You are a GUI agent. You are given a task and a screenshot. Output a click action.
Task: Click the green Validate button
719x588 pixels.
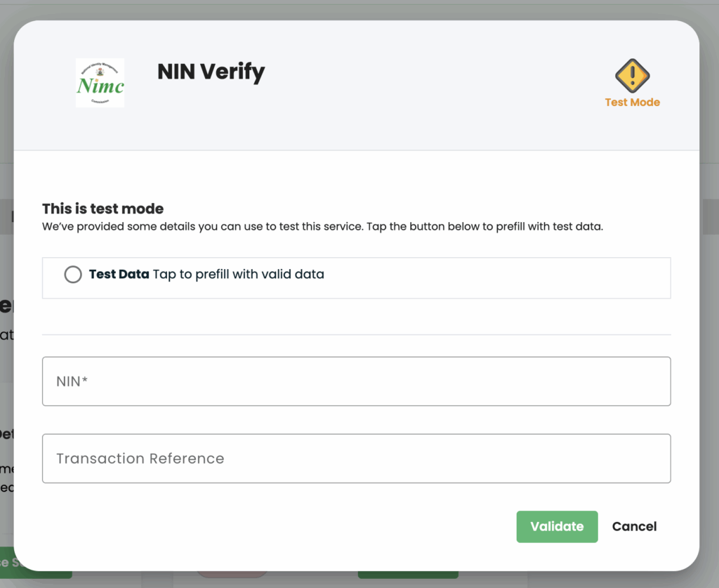[x=557, y=526]
